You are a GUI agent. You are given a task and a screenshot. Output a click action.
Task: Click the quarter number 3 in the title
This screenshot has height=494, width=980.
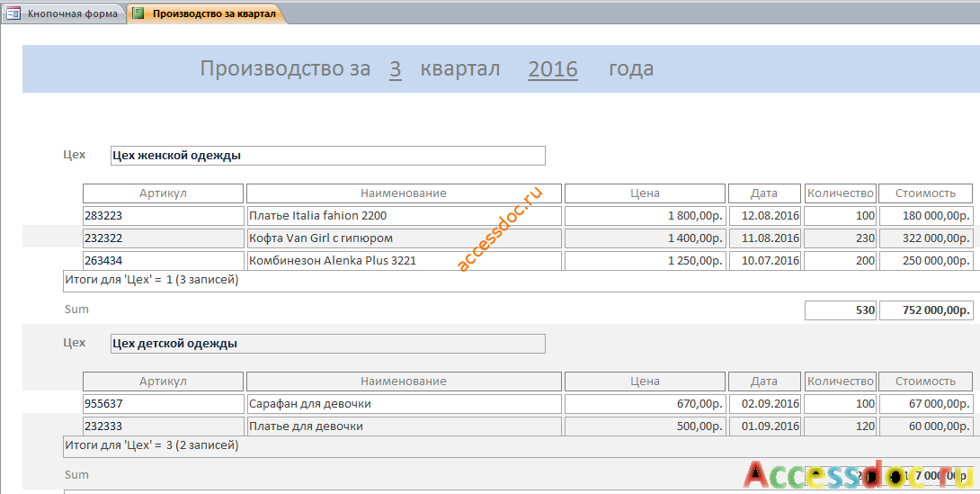click(x=395, y=68)
